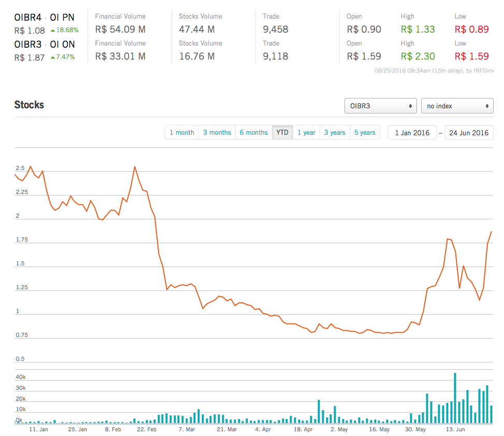This screenshot has width=504, height=436.
Task: Click the green up arrow beside 7.47%
Action: click(53, 57)
